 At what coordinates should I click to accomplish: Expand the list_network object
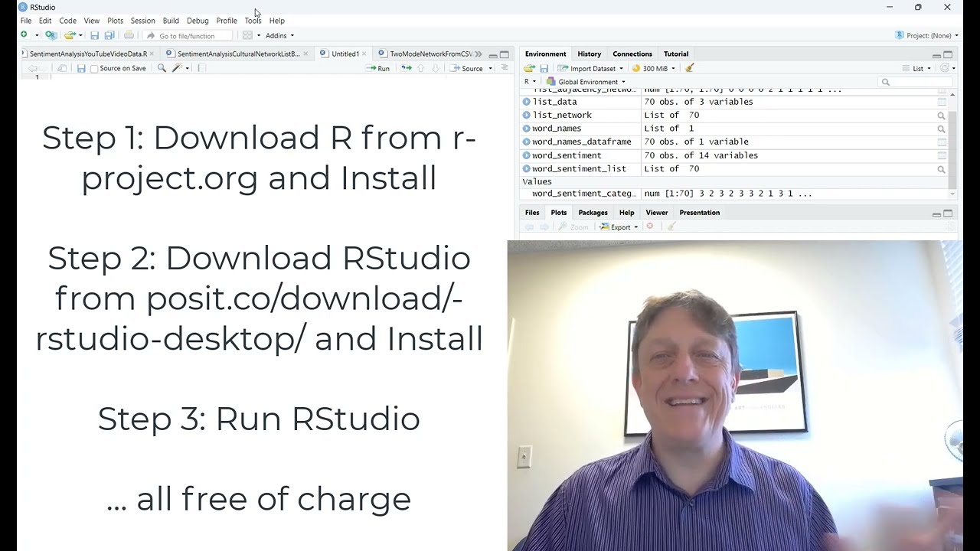526,115
